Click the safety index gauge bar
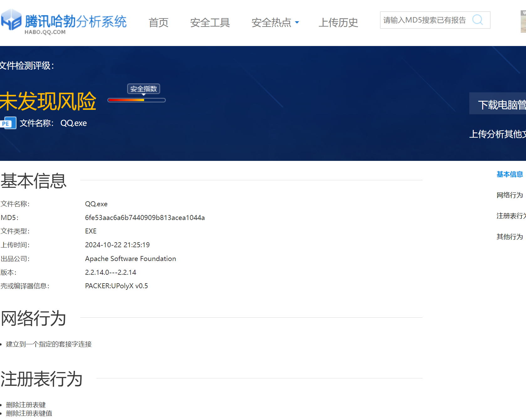 tap(137, 100)
